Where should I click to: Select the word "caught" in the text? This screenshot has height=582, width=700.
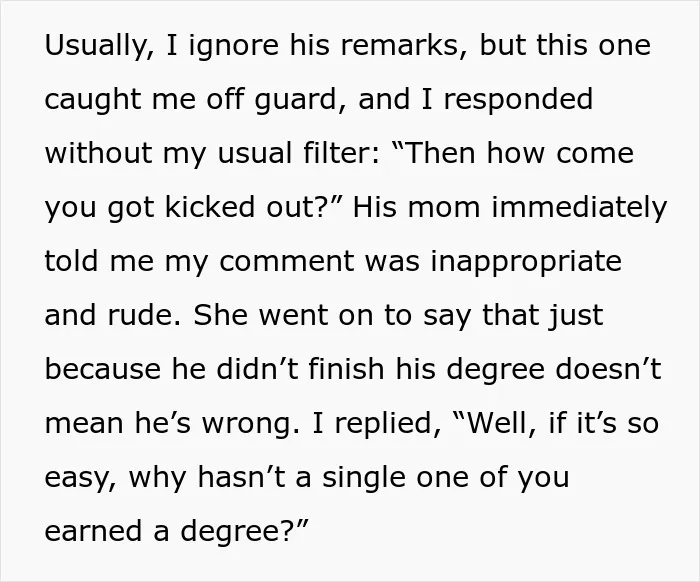92,100
